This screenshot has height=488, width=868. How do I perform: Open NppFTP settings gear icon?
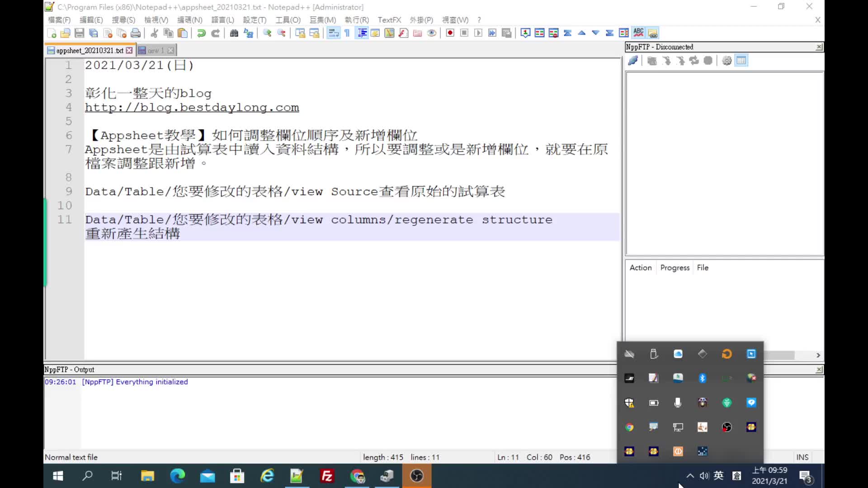point(727,61)
